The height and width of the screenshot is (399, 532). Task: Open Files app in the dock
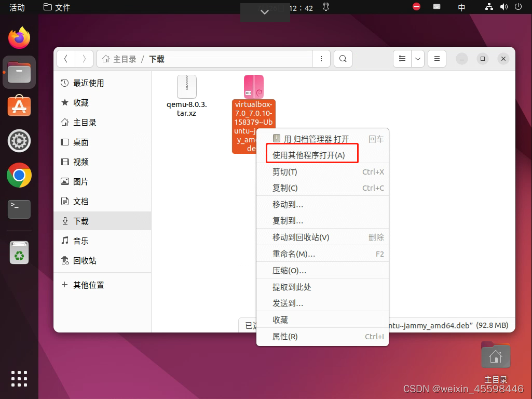tap(19, 72)
